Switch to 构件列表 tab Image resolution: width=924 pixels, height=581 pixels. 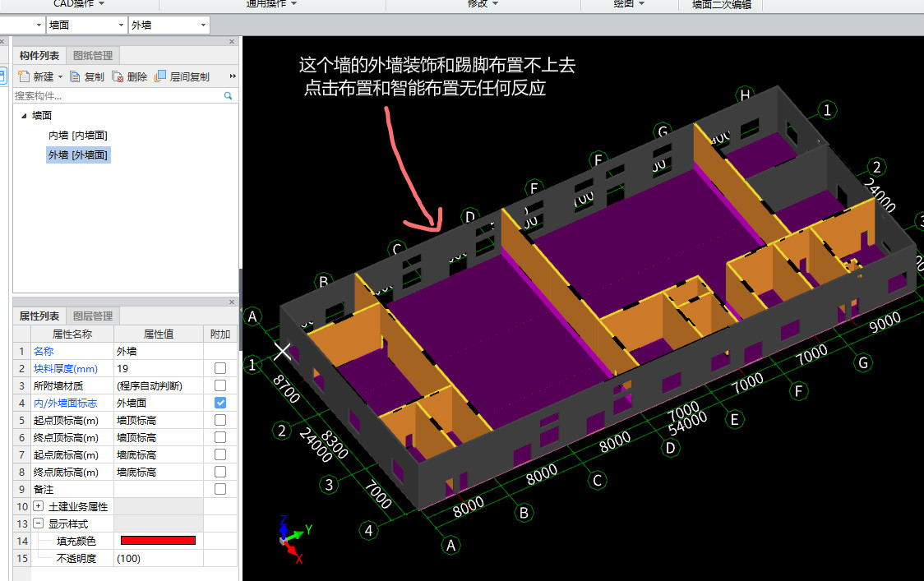pos(39,55)
